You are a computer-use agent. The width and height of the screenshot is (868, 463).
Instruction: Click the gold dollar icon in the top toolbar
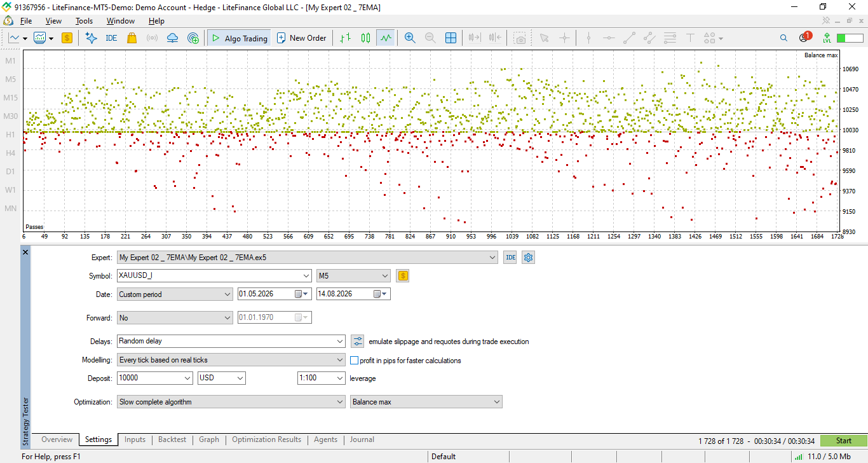pyautogui.click(x=67, y=38)
